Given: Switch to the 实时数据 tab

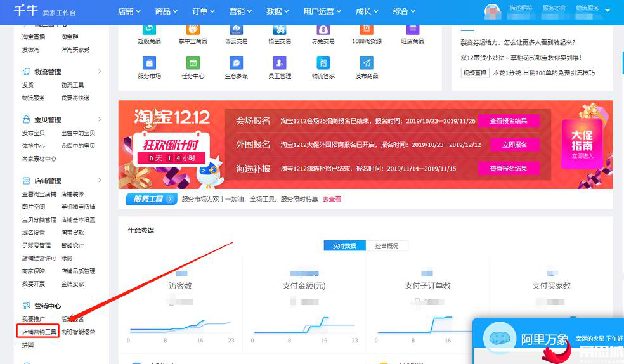Looking at the screenshot, I should coord(344,246).
